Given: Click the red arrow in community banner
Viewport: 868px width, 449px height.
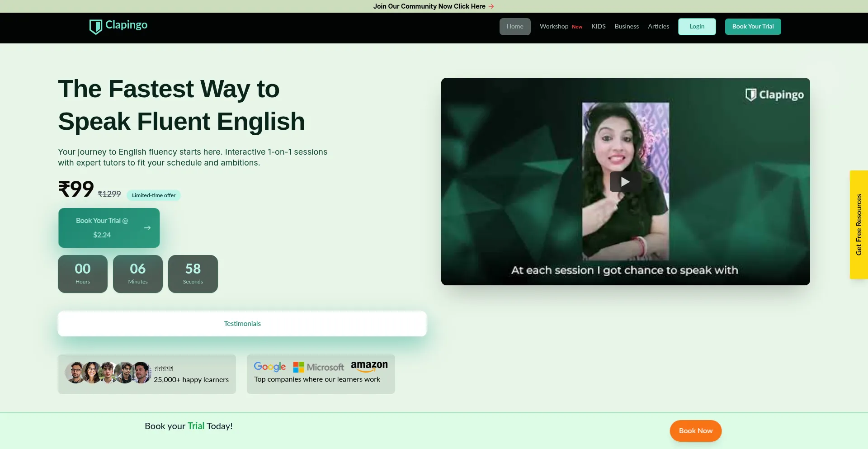Looking at the screenshot, I should click(x=491, y=6).
